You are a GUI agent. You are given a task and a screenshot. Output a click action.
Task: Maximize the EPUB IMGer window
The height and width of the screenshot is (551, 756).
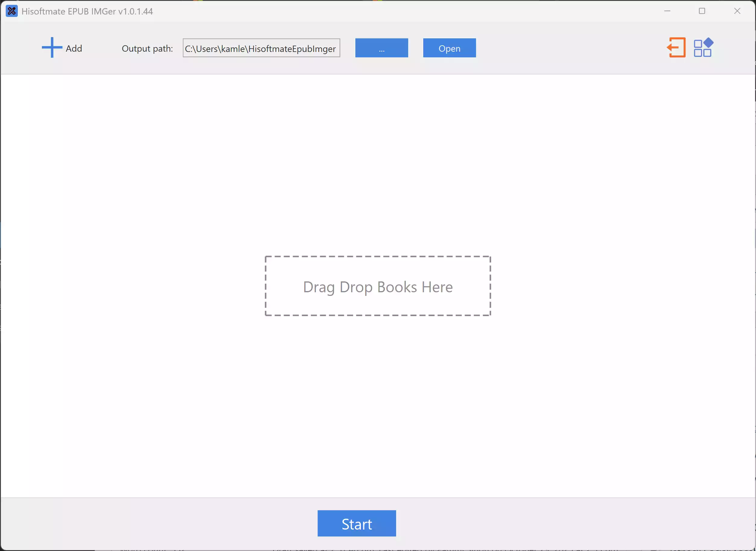pos(702,11)
